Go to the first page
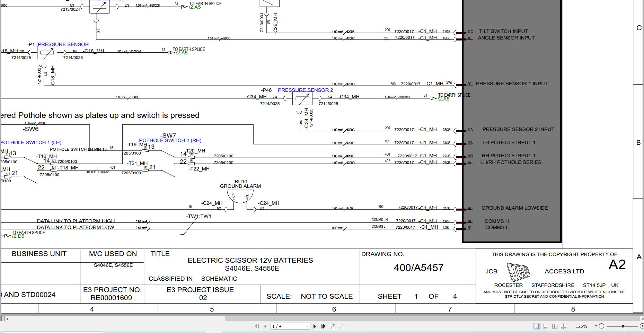This screenshot has height=333, width=644. click(257, 326)
